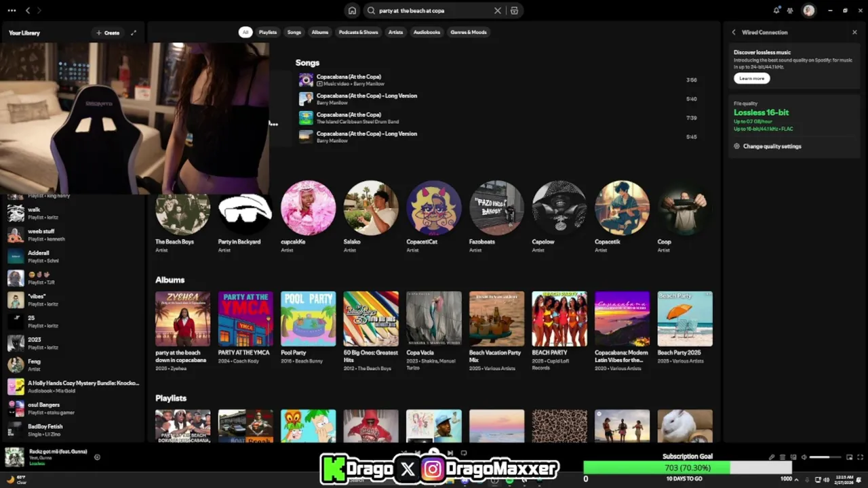Click the now playing album cover
The image size is (868, 488).
coord(15,457)
